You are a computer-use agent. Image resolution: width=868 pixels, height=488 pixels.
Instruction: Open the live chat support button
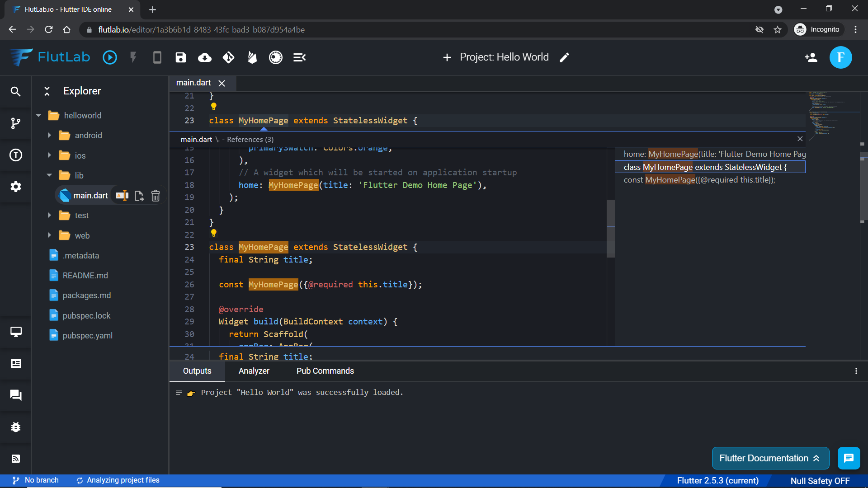coord(849,458)
